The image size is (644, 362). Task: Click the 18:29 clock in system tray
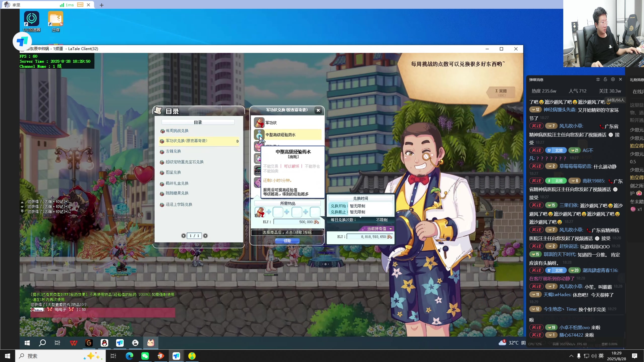tap(616, 356)
